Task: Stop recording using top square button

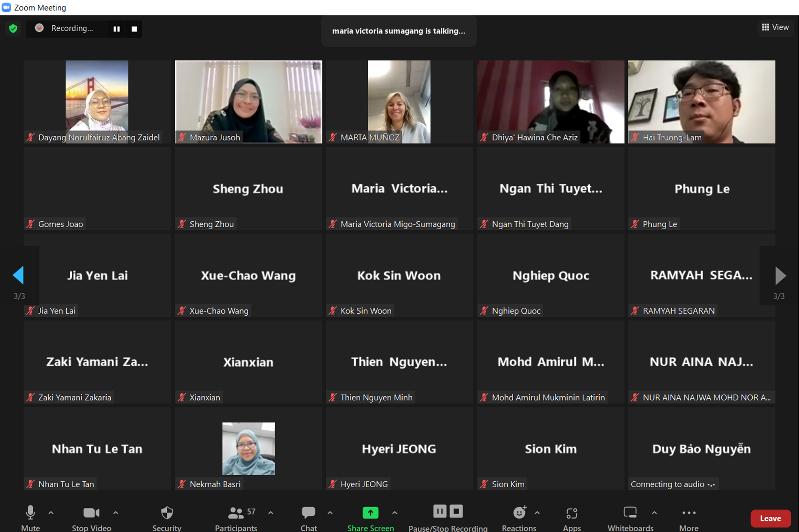Action: [134, 29]
